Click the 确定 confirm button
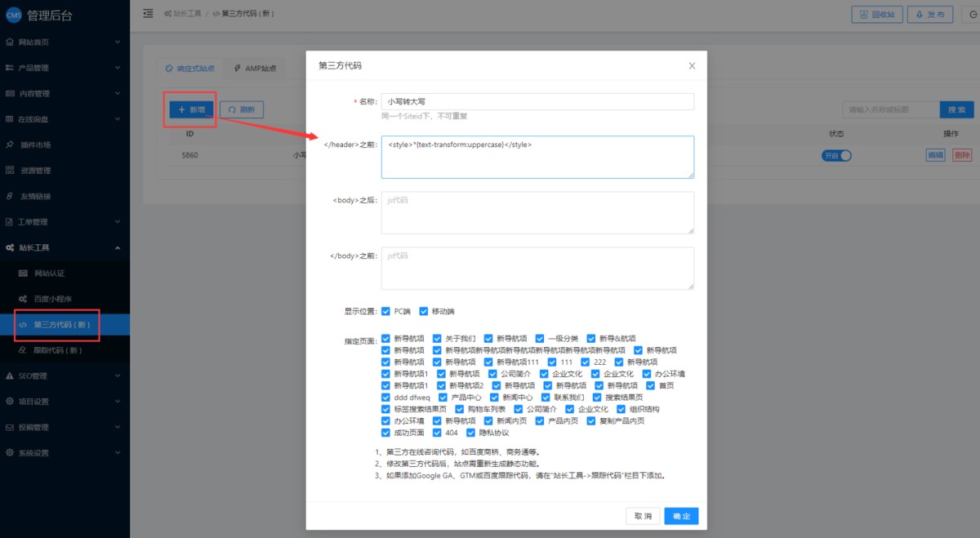 pyautogui.click(x=681, y=516)
